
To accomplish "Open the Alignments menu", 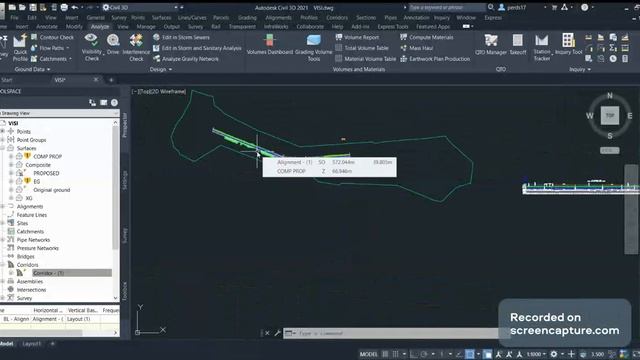I will pyautogui.click(x=278, y=18).
